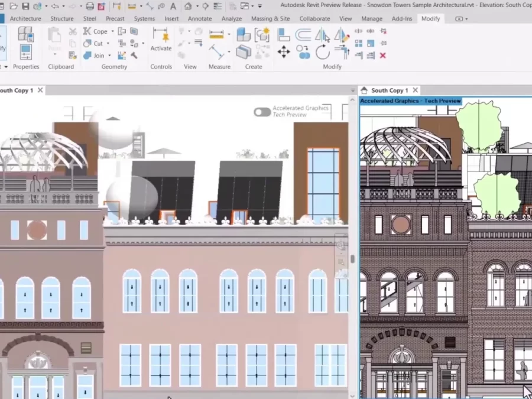Select the Mirror Pick Axis tool

pos(323,34)
